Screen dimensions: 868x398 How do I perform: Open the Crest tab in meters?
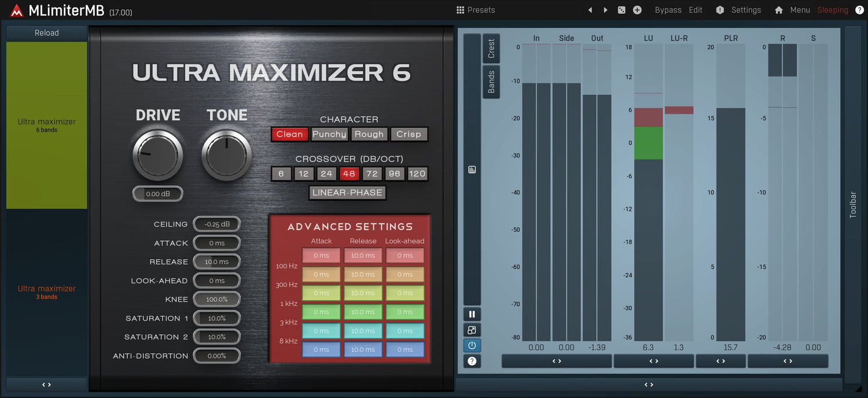coord(491,49)
